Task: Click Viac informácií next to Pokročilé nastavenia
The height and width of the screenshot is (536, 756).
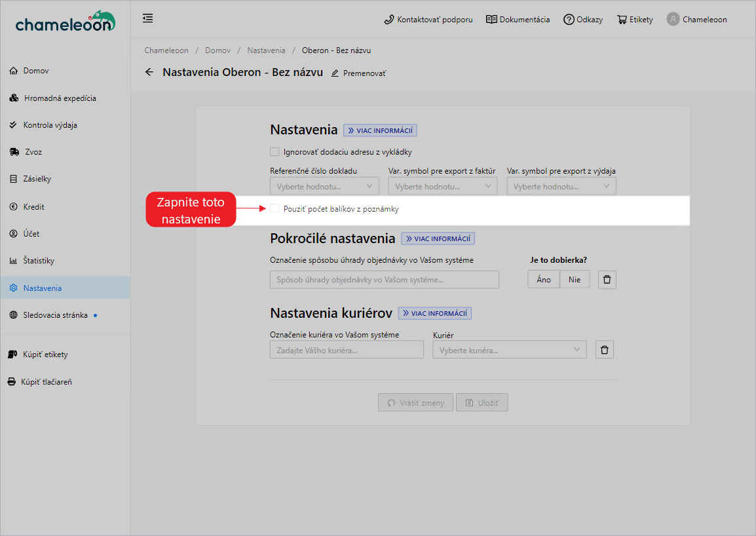Action: click(438, 239)
